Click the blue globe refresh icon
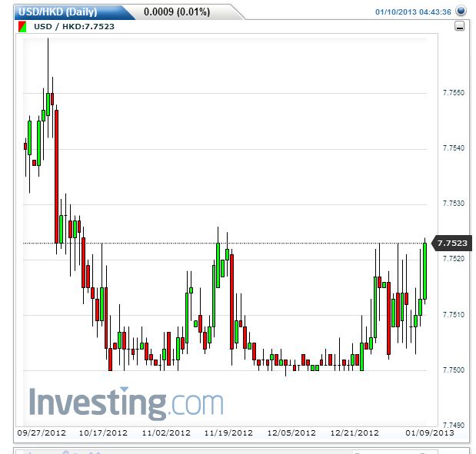 [x=461, y=11]
